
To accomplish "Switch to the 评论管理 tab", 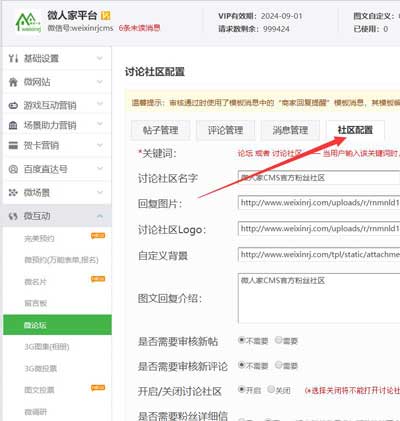I will [x=226, y=130].
